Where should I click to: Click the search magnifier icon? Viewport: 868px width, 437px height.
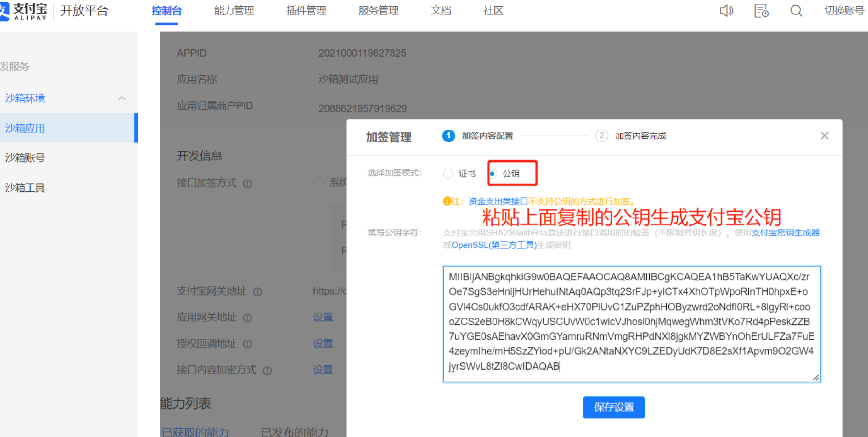pyautogui.click(x=796, y=11)
